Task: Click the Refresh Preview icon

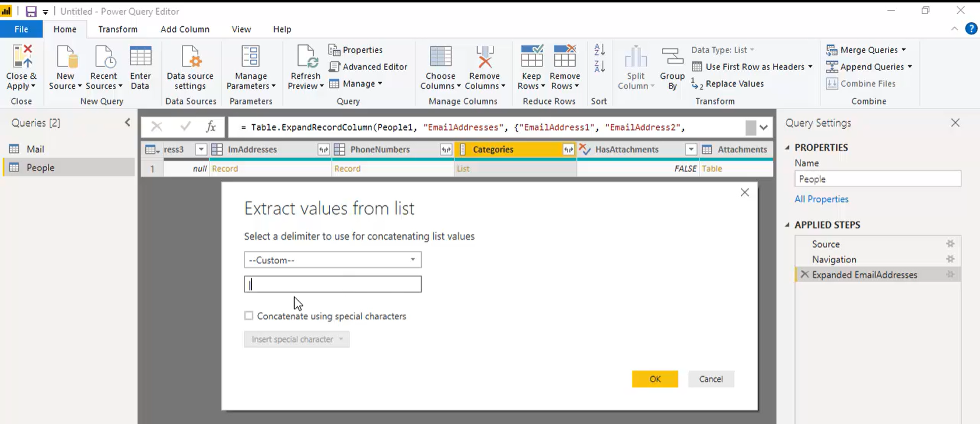Action: tap(306, 57)
